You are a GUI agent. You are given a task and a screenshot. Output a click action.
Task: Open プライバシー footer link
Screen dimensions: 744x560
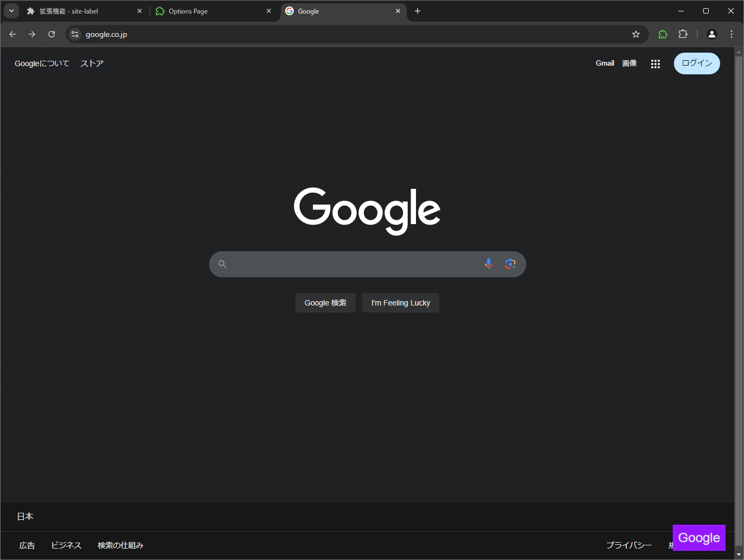pos(629,545)
